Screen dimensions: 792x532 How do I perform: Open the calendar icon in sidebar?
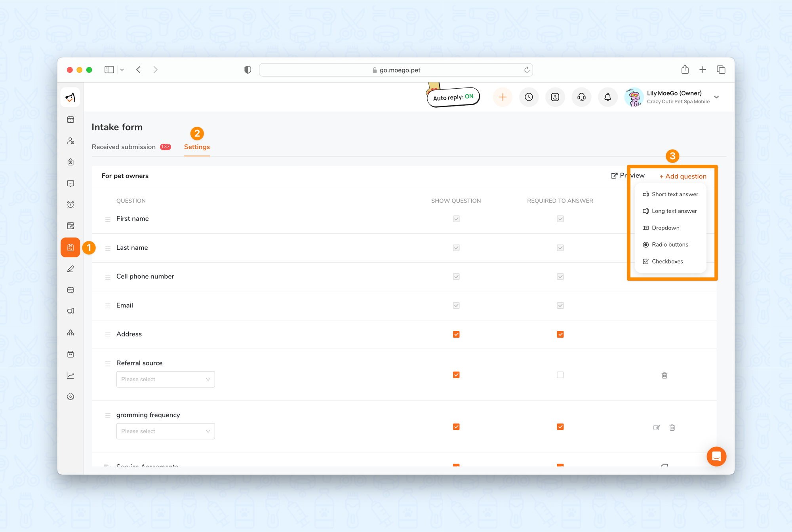70,120
